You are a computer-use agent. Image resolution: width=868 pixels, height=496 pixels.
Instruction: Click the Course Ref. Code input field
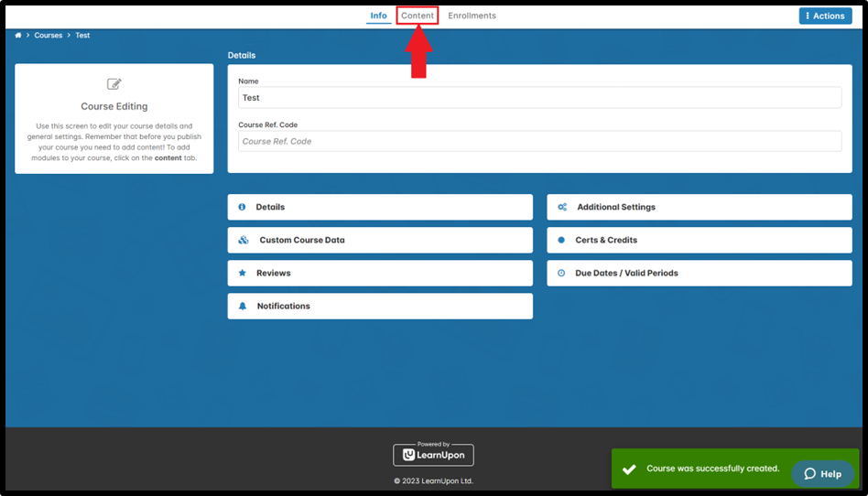click(539, 141)
